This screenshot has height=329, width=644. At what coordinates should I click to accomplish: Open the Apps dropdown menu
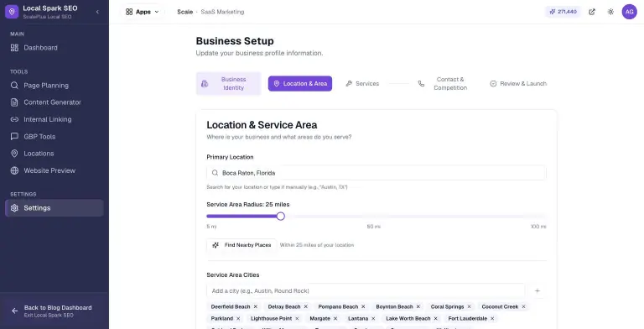click(142, 12)
